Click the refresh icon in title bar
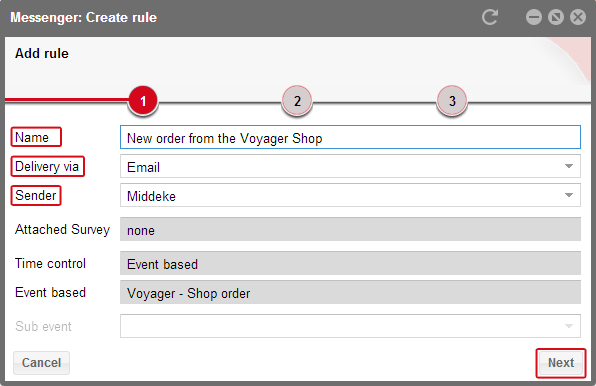 (x=490, y=17)
